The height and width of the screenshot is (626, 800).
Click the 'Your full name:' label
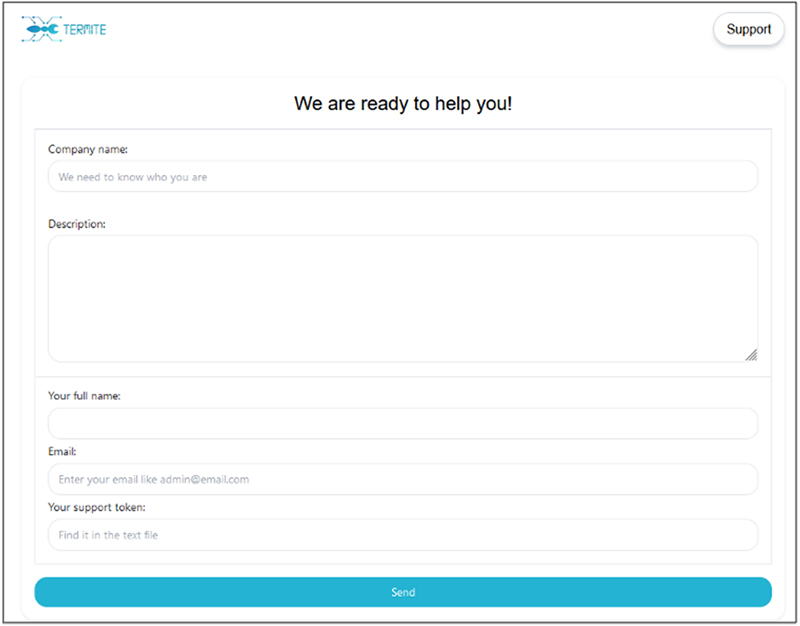pos(84,396)
